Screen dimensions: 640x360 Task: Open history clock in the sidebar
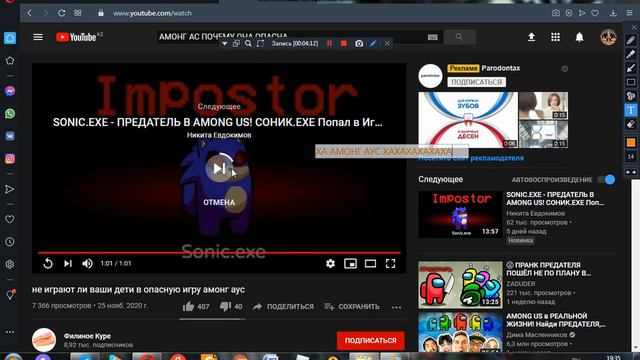(10, 242)
